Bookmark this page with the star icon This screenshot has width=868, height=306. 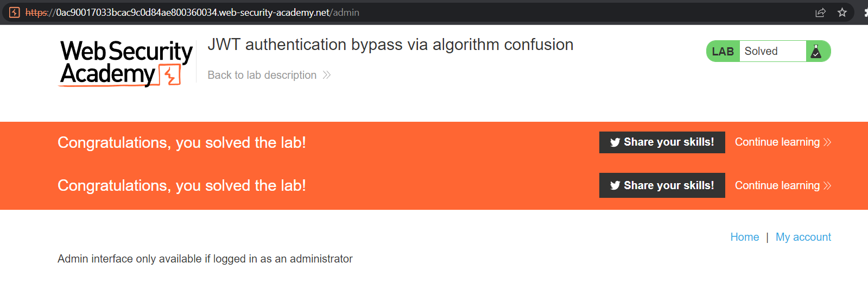(842, 13)
